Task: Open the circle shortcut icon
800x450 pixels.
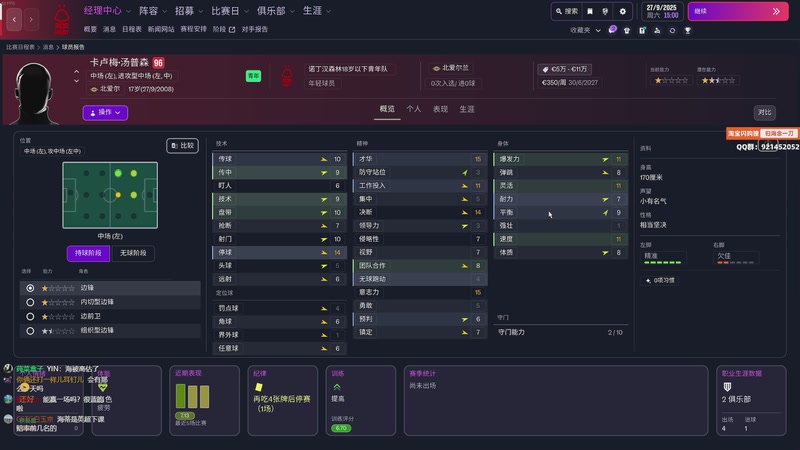Action: pos(672,31)
